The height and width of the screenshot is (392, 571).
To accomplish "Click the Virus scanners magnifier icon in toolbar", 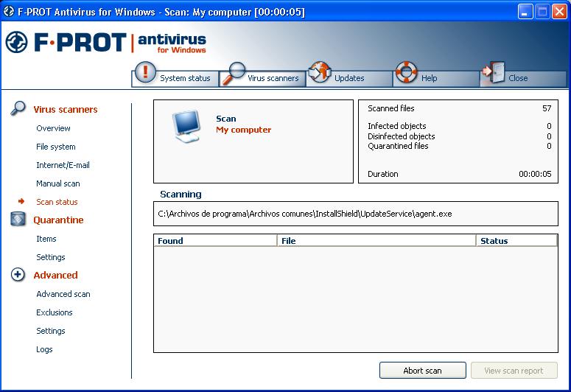I will point(234,73).
